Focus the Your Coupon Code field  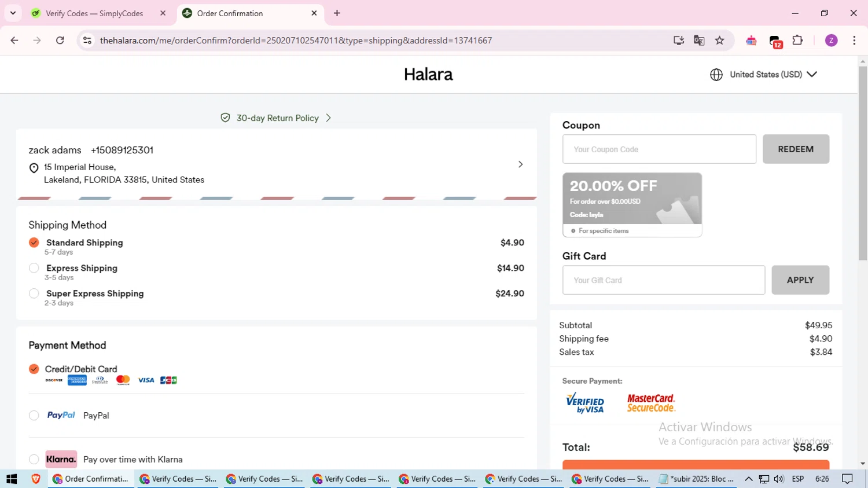click(x=659, y=149)
